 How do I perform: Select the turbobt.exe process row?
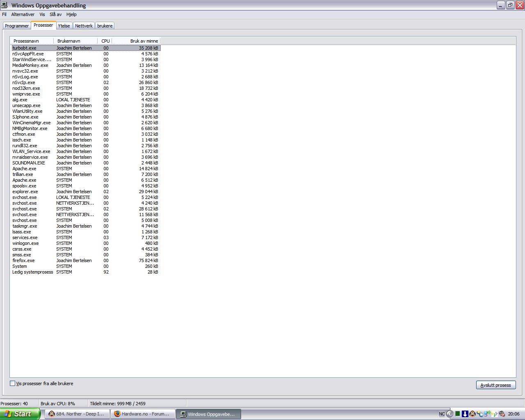pyautogui.click(x=86, y=48)
